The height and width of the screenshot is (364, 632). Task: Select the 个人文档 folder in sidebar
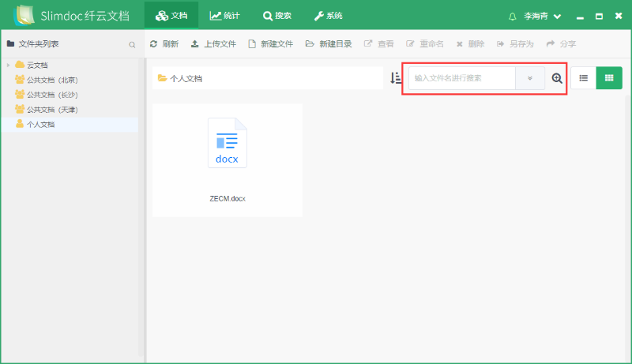tap(40, 125)
